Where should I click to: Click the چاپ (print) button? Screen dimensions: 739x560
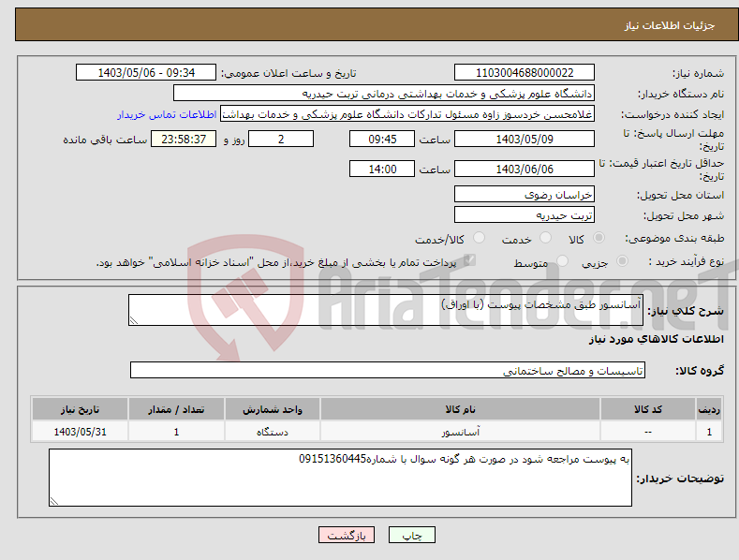point(411,535)
